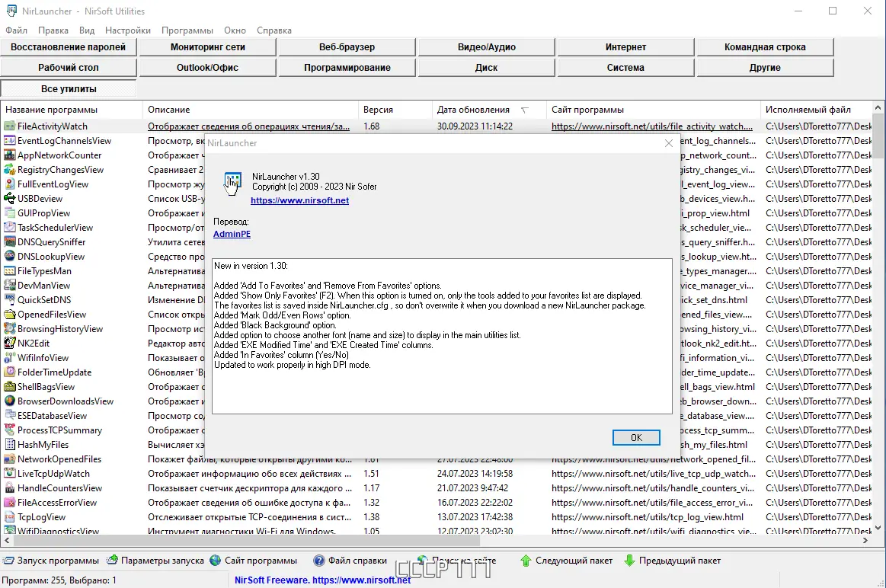The image size is (886, 588).
Task: Click the GUIPropView icon
Action: pos(10,213)
